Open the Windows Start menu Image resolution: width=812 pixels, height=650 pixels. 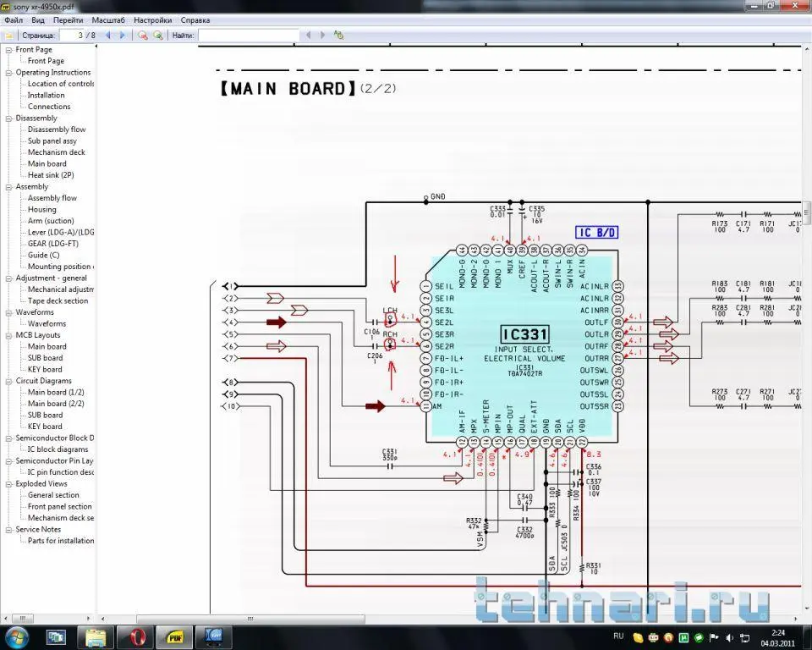pos(15,637)
